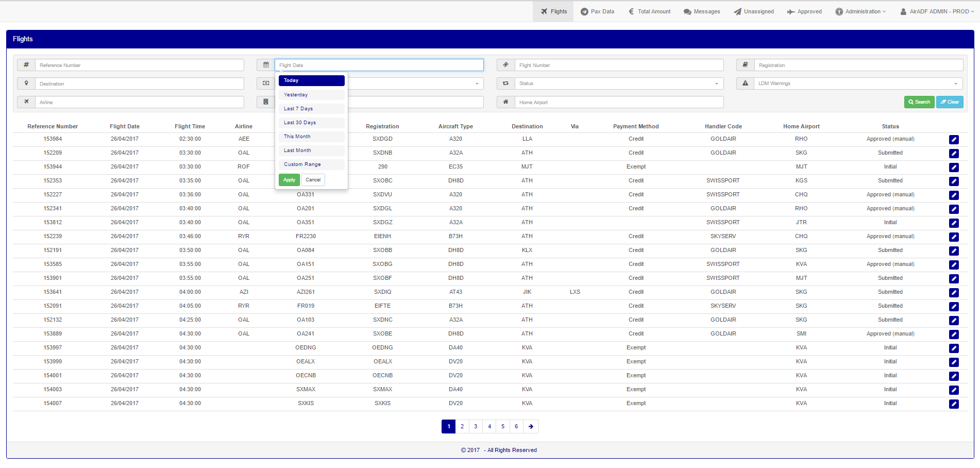The height and width of the screenshot is (468, 980).
Task: Click the next page arrow
Action: click(531, 426)
